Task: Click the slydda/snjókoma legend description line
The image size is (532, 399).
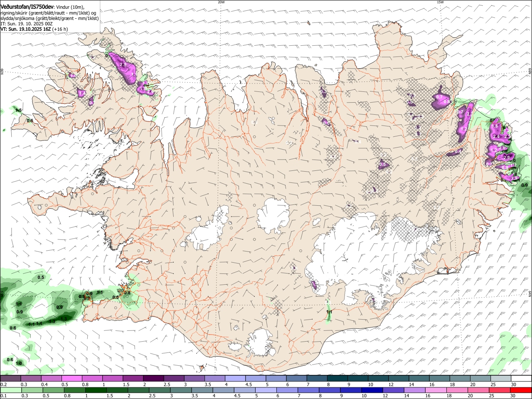Action: [49, 18]
